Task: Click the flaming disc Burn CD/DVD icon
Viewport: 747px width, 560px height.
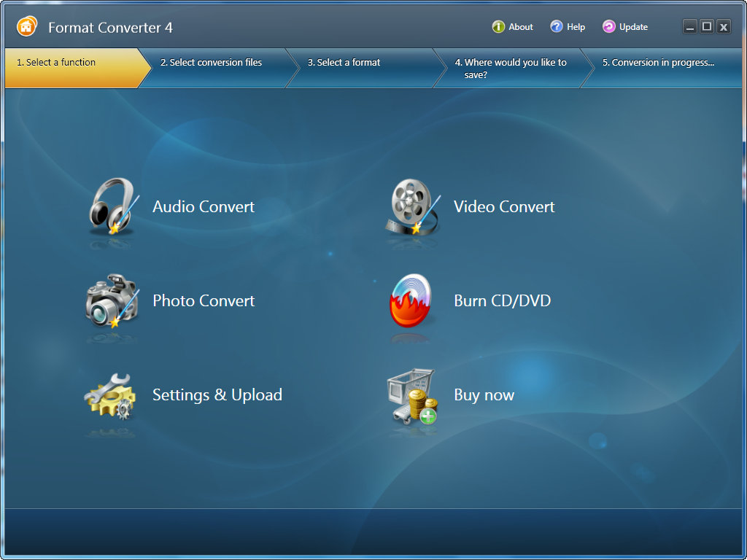Action: coord(411,300)
